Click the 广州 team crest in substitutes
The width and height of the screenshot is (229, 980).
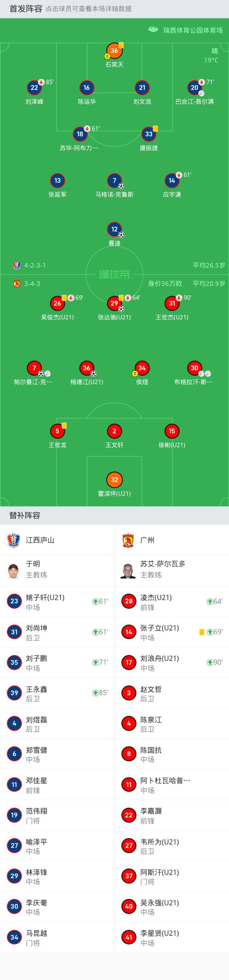click(x=128, y=540)
